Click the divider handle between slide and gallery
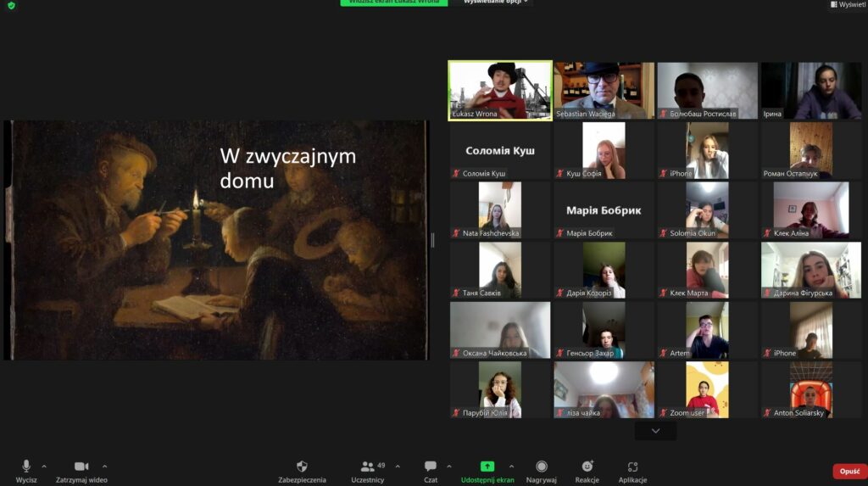The width and height of the screenshot is (868, 486). point(433,240)
